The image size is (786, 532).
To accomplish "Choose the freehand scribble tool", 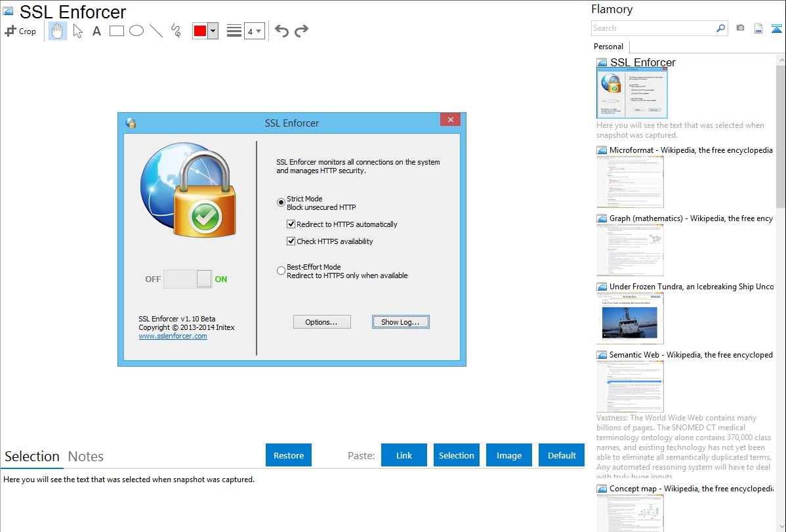I will (176, 31).
